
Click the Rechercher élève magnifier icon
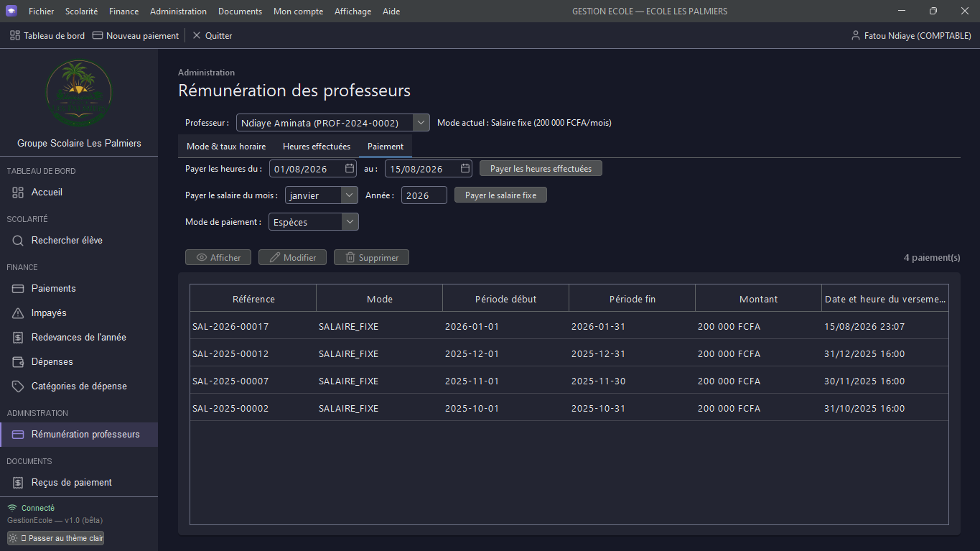[x=18, y=241]
